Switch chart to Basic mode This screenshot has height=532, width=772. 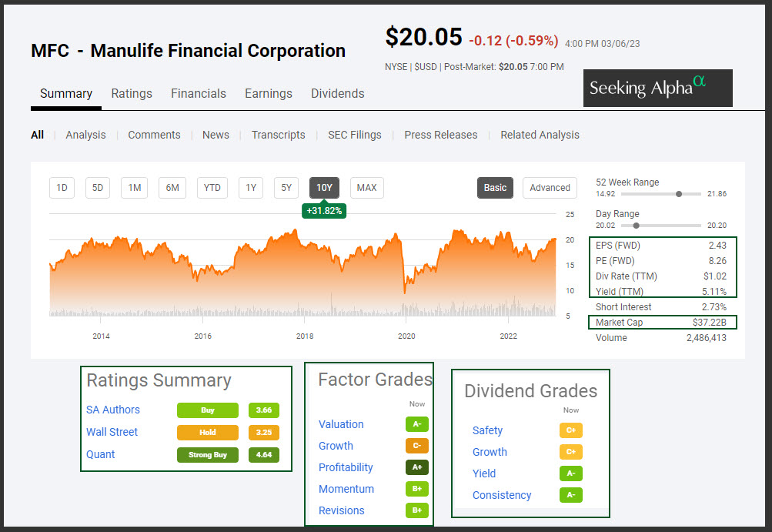[x=495, y=188]
